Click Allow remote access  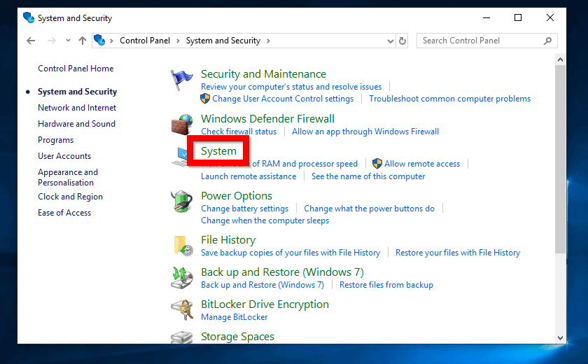coord(422,164)
